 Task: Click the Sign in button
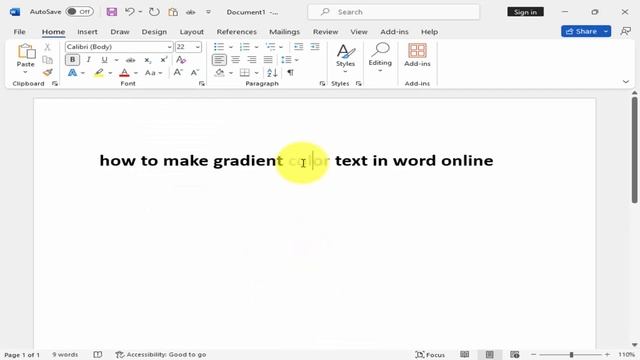tap(525, 12)
